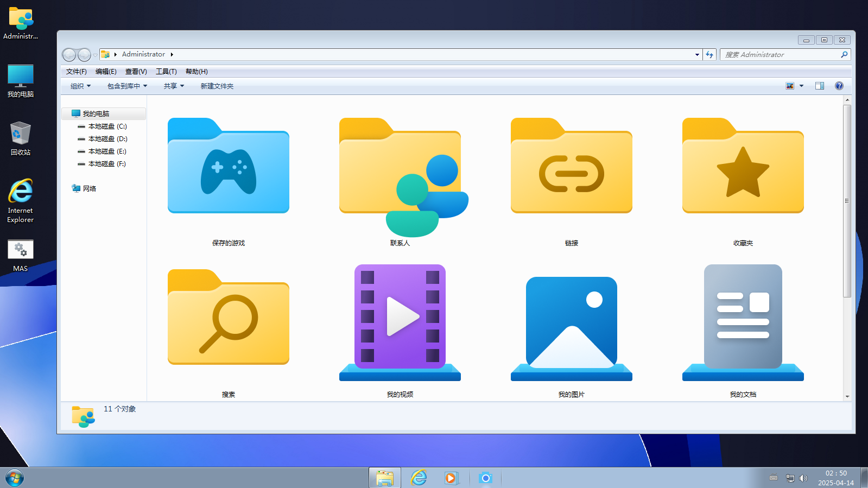Image resolution: width=868 pixels, height=488 pixels.
Task: Click the network tray icon
Action: point(790,478)
